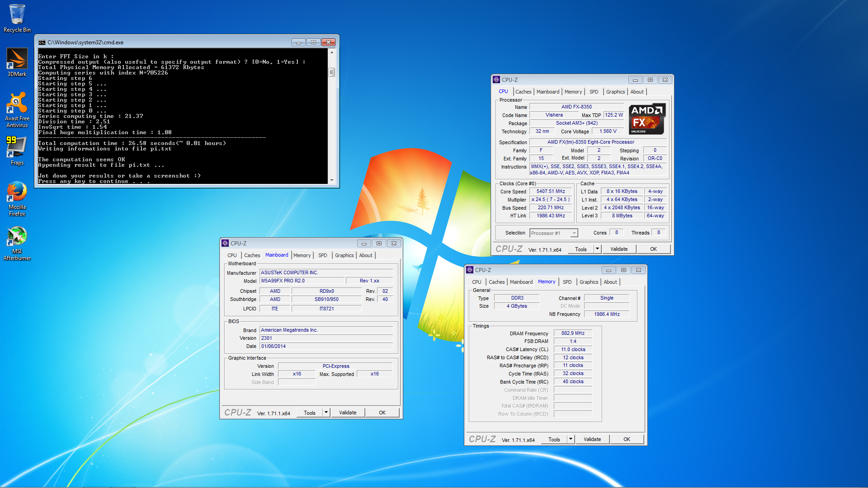Viewport: 868px width, 488px height.
Task: Click the AMD FX processor logo
Action: (x=647, y=119)
